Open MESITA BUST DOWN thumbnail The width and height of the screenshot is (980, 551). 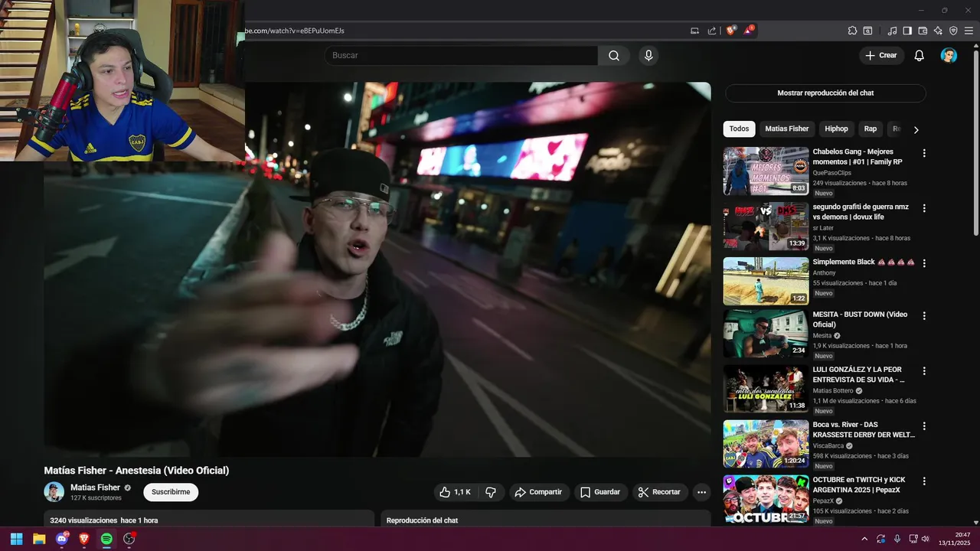(x=766, y=334)
